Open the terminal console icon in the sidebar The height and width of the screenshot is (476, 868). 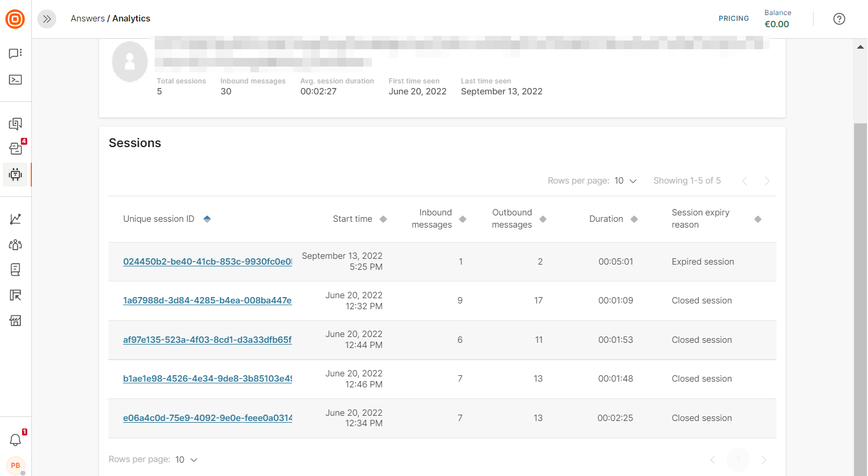click(x=16, y=80)
